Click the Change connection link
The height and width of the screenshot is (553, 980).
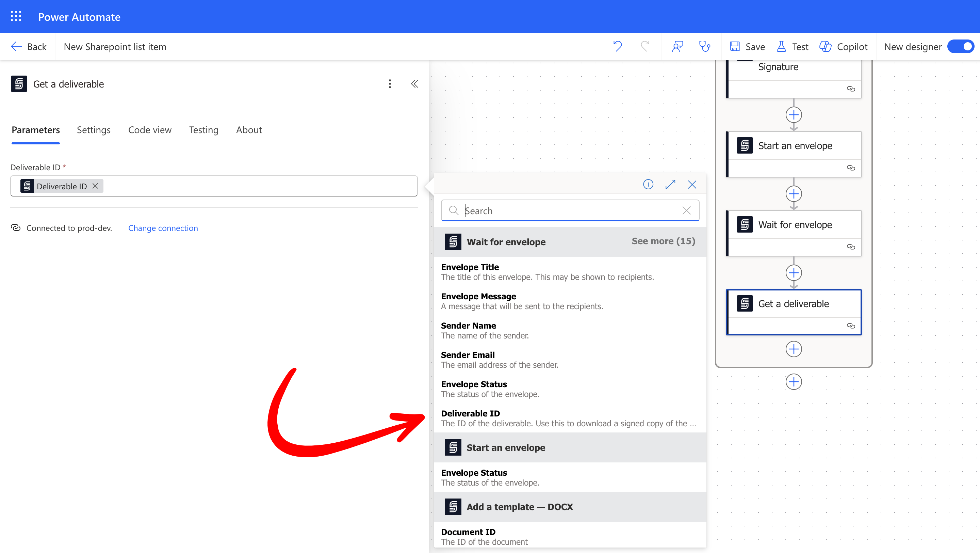coord(163,228)
